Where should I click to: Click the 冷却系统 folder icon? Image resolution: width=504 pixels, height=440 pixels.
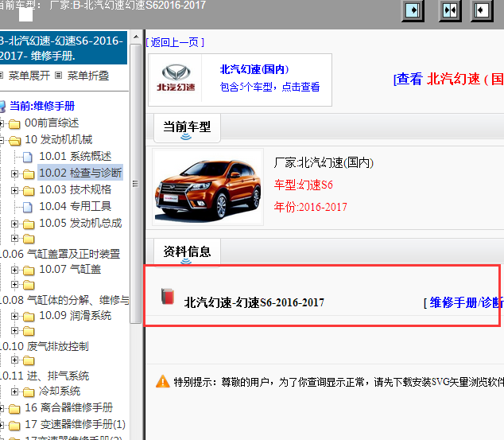(x=29, y=392)
